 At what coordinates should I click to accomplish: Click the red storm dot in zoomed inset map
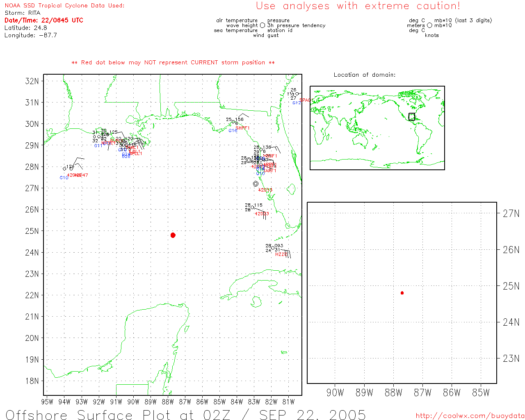tap(402, 293)
